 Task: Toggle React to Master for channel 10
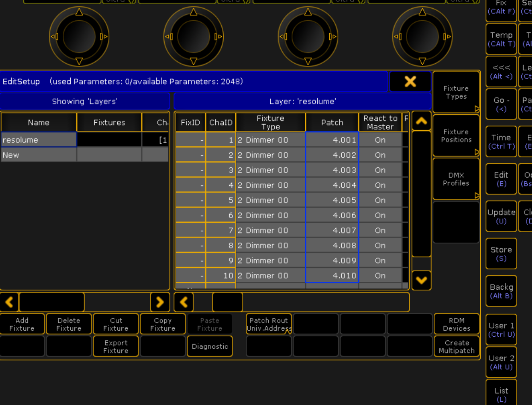point(380,276)
